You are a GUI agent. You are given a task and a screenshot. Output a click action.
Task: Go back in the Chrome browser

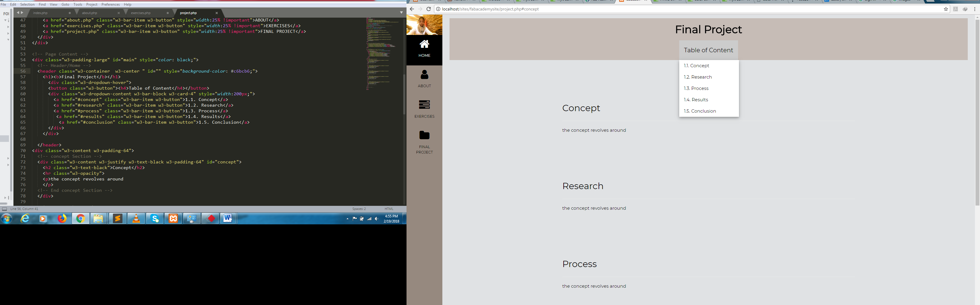tap(412, 9)
